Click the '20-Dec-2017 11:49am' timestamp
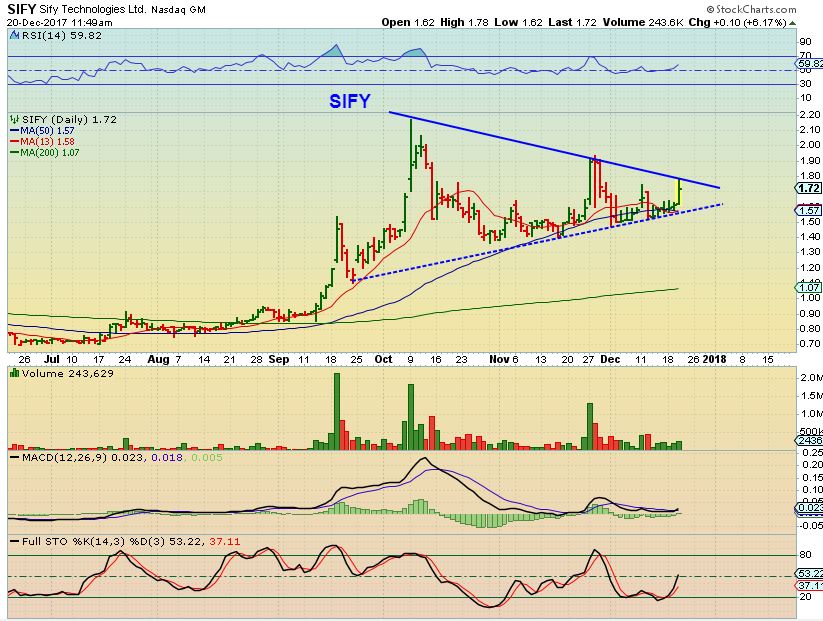The height and width of the screenshot is (621, 823). pyautogui.click(x=59, y=23)
